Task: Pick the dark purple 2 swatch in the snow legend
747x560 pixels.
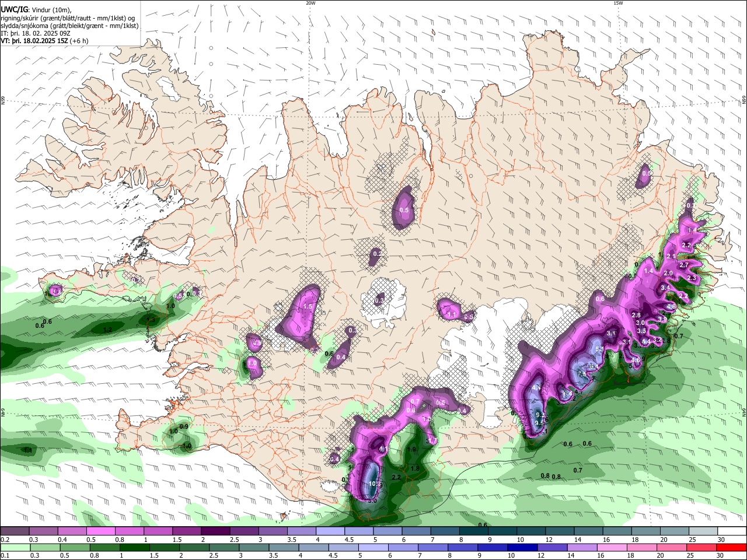Action: 215,531
